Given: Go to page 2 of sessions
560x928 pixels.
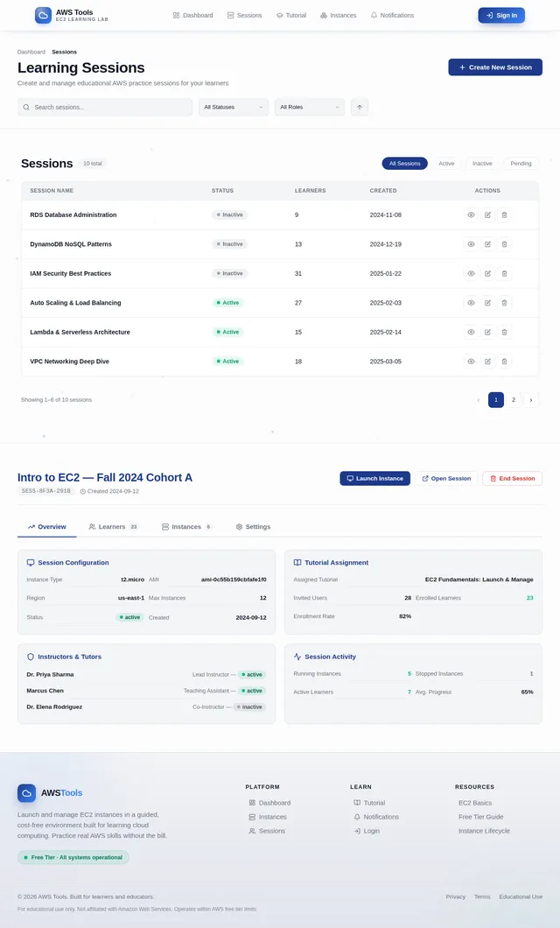Looking at the screenshot, I should [x=514, y=400].
